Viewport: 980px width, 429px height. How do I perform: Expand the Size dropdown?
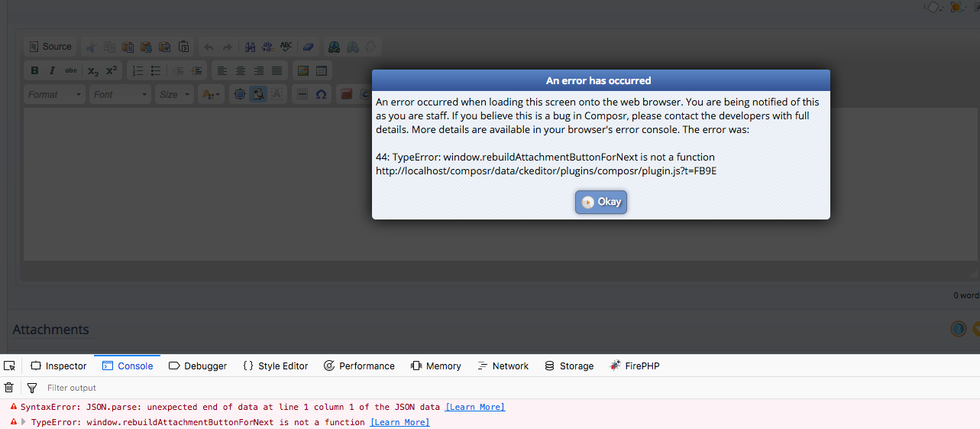point(174,94)
